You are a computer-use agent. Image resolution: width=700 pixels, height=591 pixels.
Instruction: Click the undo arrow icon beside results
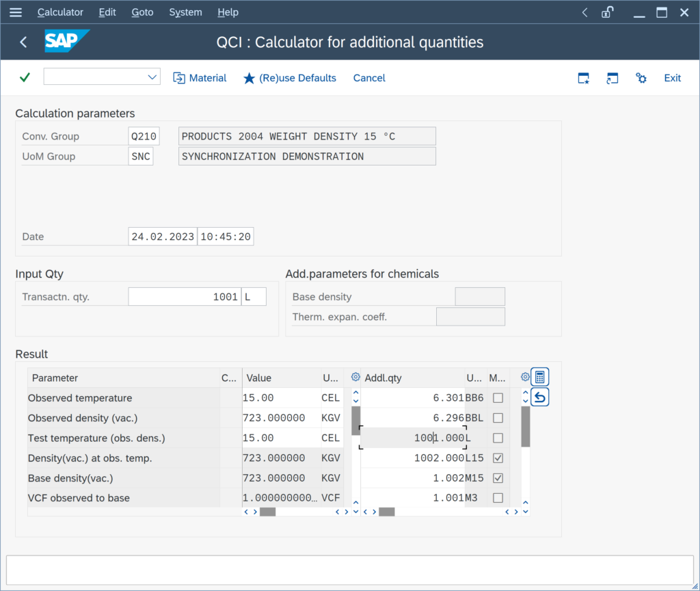tap(540, 397)
